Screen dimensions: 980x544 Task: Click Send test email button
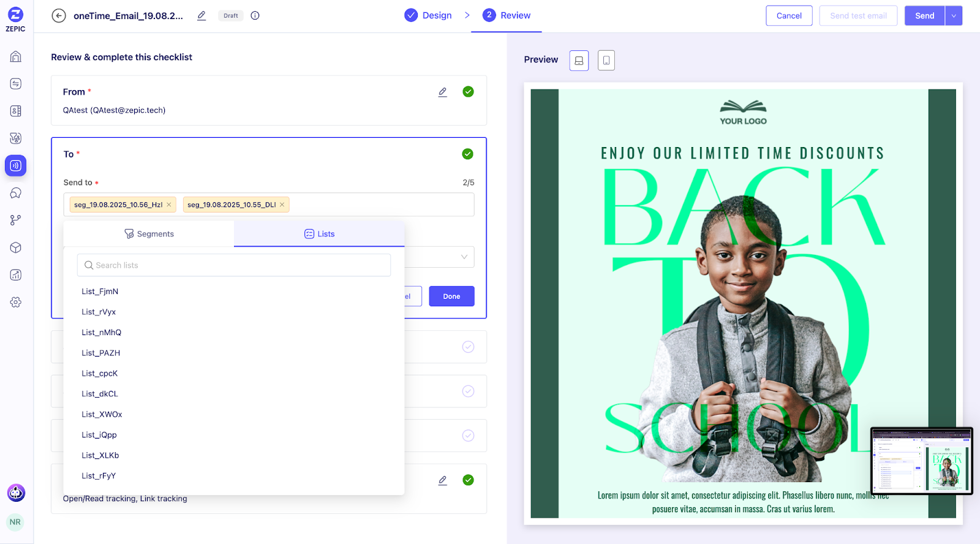(x=858, y=16)
